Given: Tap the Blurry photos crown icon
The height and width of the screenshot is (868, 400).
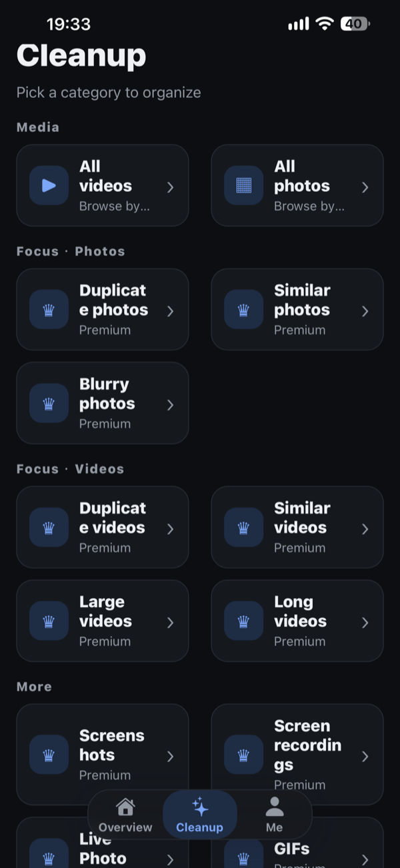Looking at the screenshot, I should click(49, 403).
